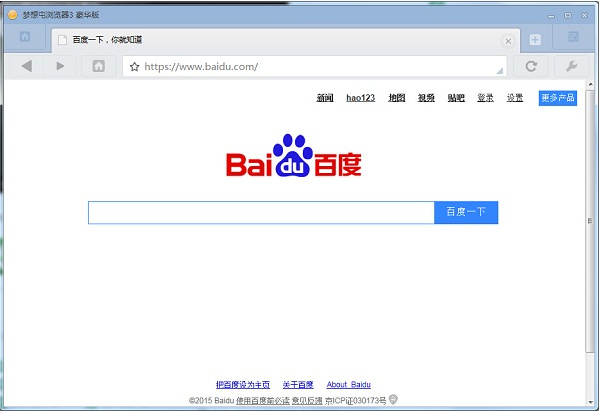This screenshot has height=412, width=599.
Task: Go back with the left arrow button
Action: pyautogui.click(x=27, y=66)
